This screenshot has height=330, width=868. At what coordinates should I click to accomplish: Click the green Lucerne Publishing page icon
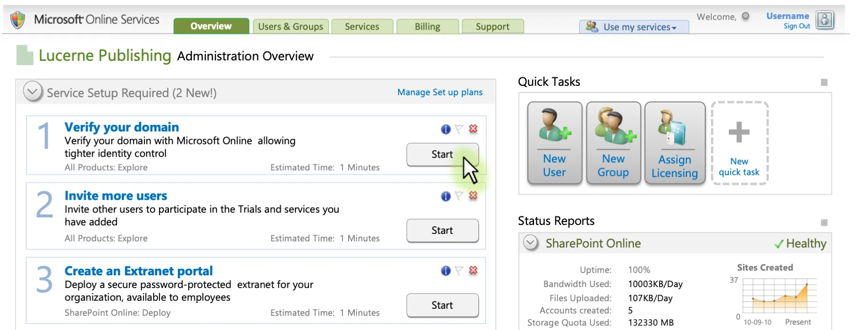(25, 55)
